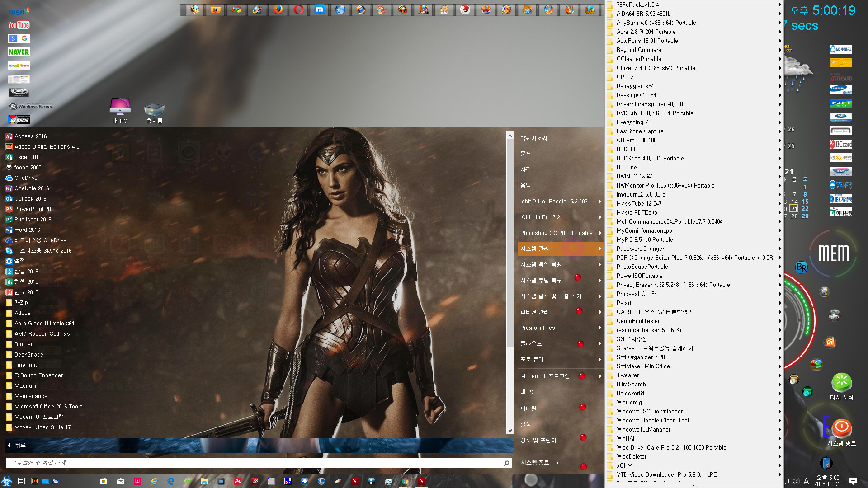Open the UltraSearch folder entry
The image size is (868, 488).
(x=694, y=384)
